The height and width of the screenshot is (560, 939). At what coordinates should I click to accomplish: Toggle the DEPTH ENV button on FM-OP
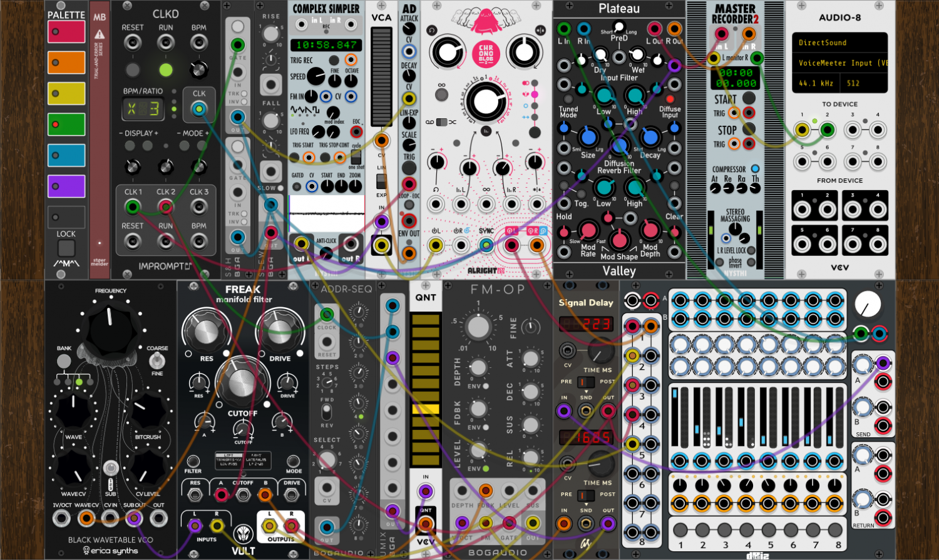(486, 386)
